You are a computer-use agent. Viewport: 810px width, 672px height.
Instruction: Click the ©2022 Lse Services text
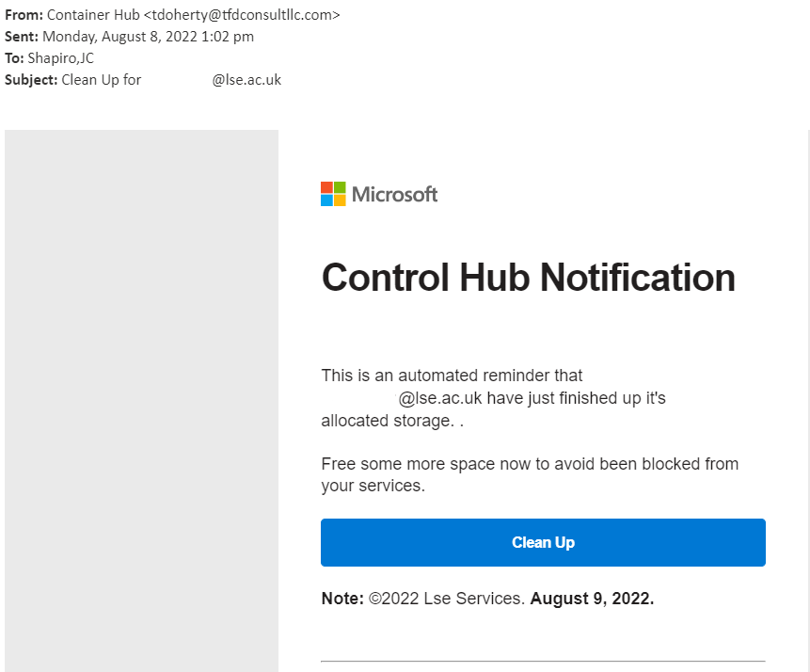pyautogui.click(x=447, y=599)
